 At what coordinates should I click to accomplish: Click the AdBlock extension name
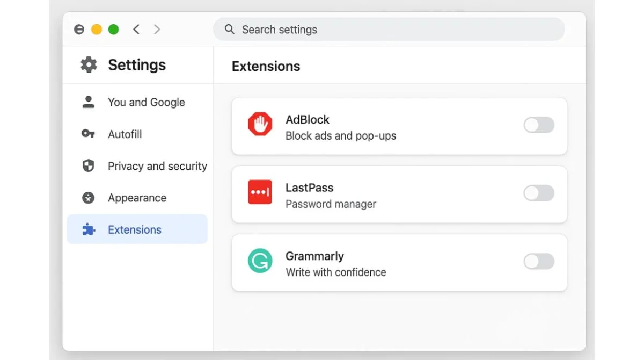tap(308, 119)
